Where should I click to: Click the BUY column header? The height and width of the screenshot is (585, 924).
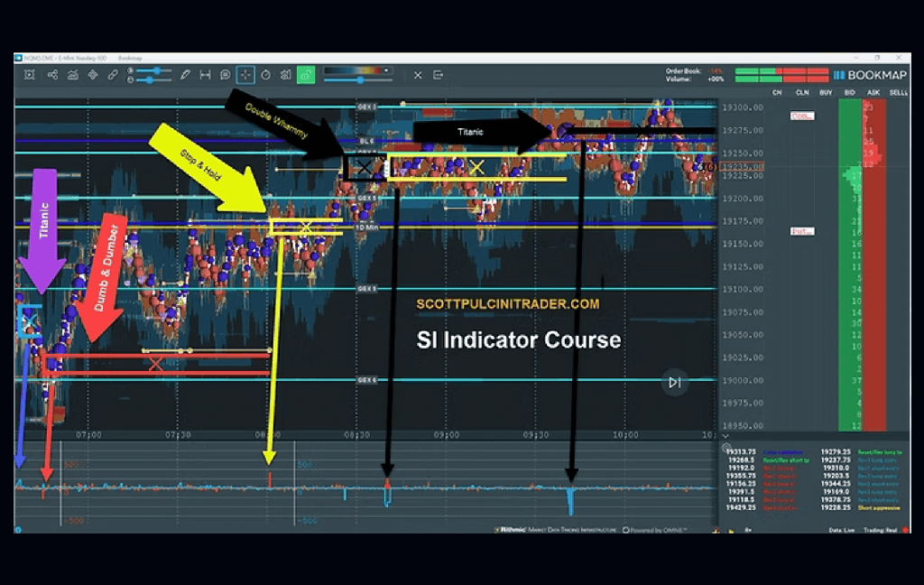[x=826, y=93]
